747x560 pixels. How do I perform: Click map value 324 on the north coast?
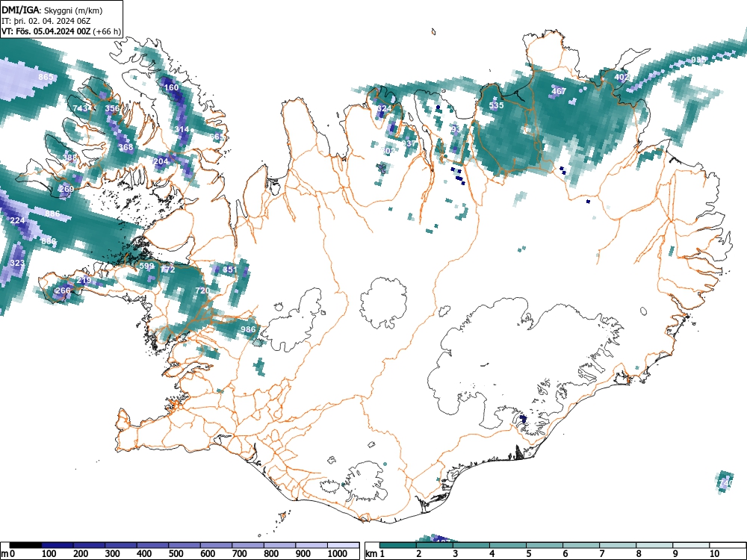[384, 108]
